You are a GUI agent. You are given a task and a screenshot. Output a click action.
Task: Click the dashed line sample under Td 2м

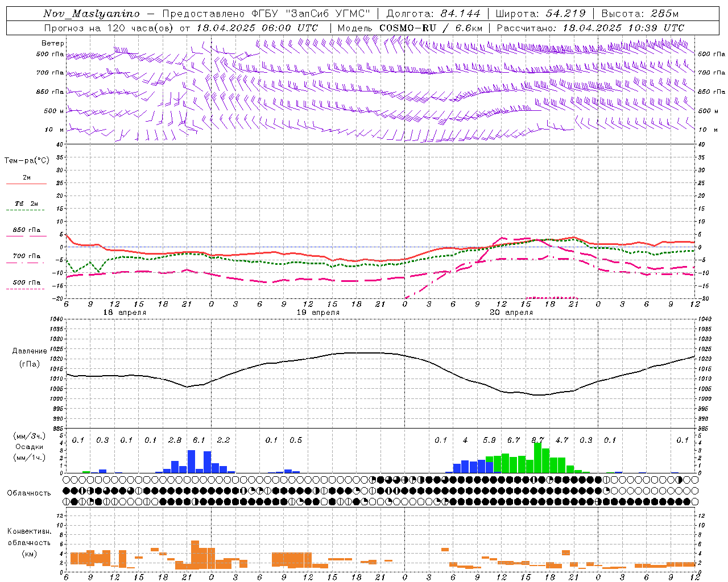click(26, 210)
